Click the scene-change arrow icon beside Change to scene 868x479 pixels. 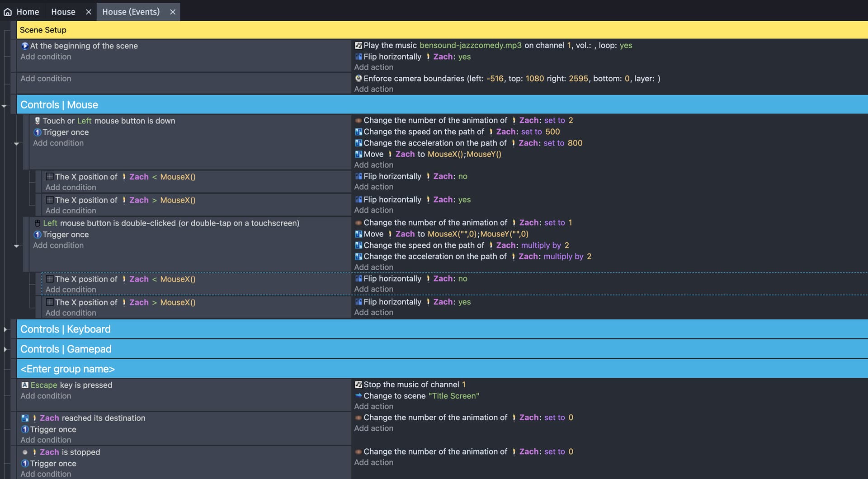tap(359, 395)
